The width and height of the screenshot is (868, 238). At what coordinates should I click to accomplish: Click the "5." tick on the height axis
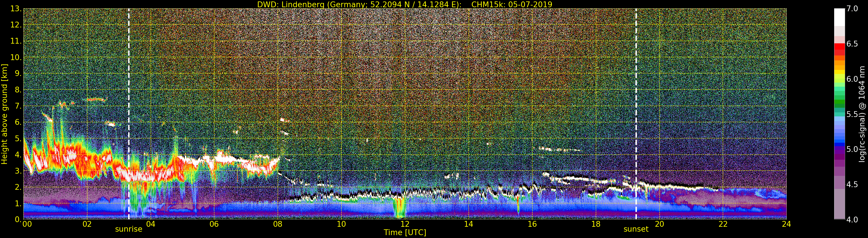pos(18,138)
